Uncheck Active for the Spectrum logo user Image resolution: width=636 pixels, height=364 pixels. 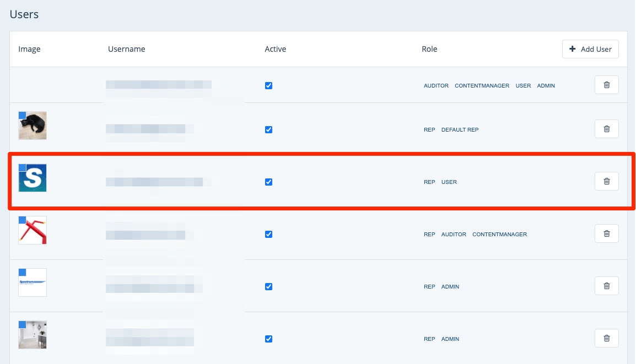tap(268, 286)
